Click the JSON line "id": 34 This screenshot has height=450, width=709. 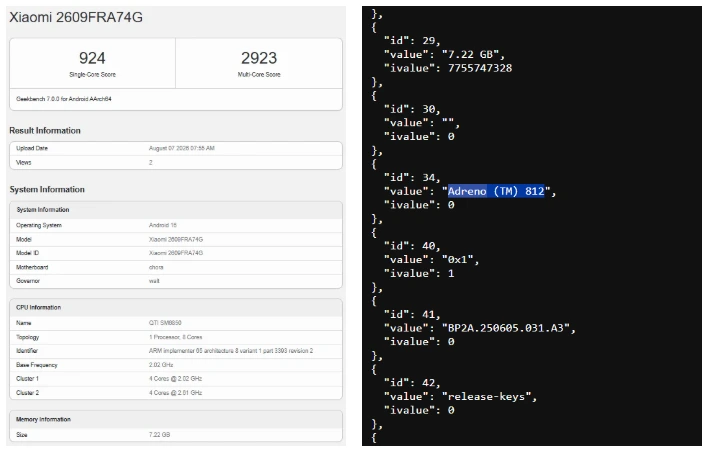pyautogui.click(x=412, y=177)
